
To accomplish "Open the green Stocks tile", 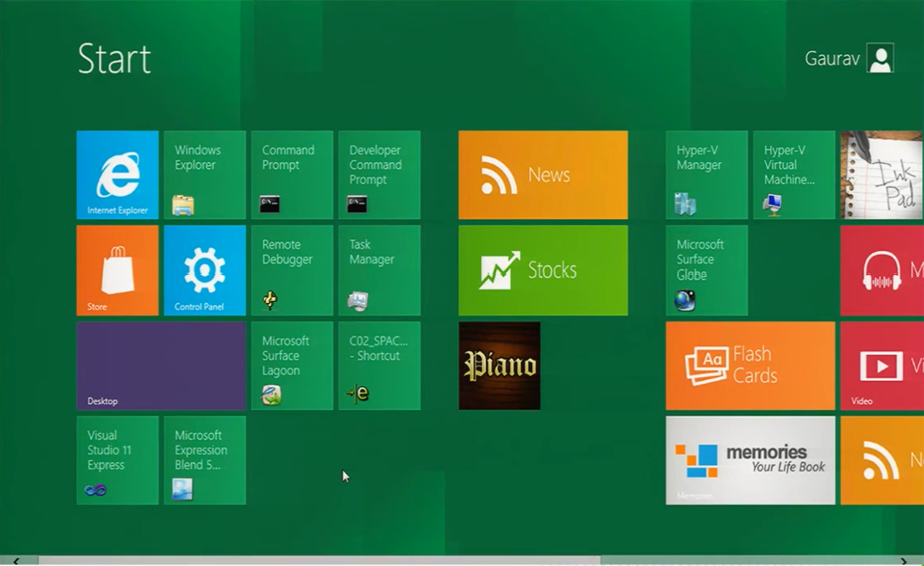I will [x=543, y=270].
